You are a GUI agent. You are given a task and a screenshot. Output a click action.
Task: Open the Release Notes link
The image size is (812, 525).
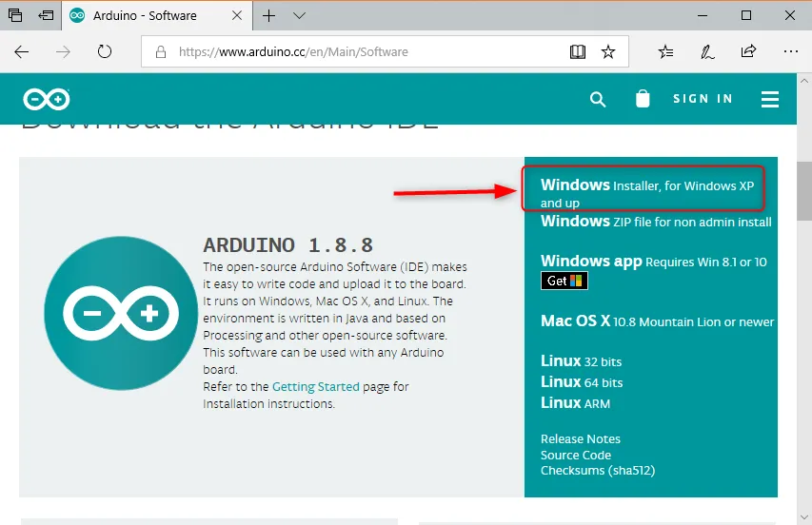point(581,438)
